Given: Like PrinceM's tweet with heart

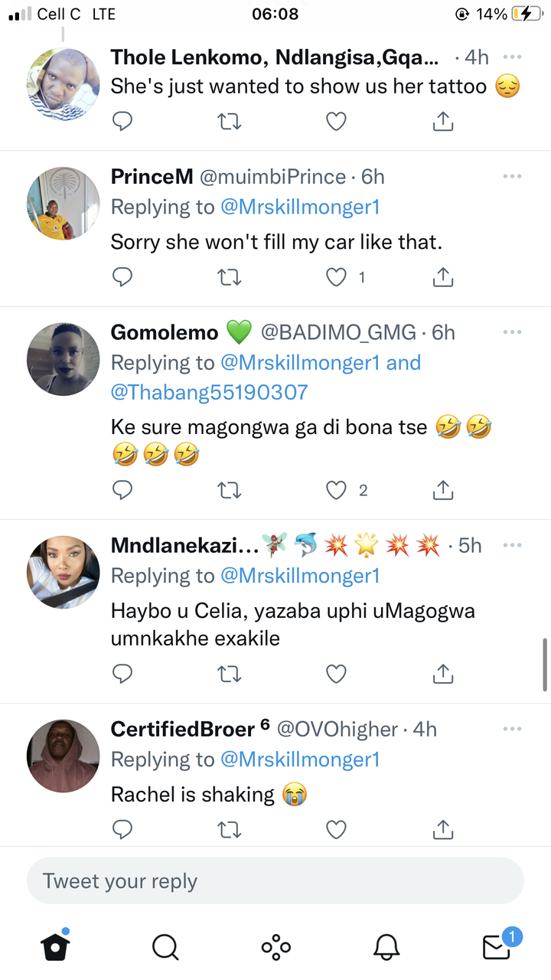Looking at the screenshot, I should pyautogui.click(x=337, y=277).
